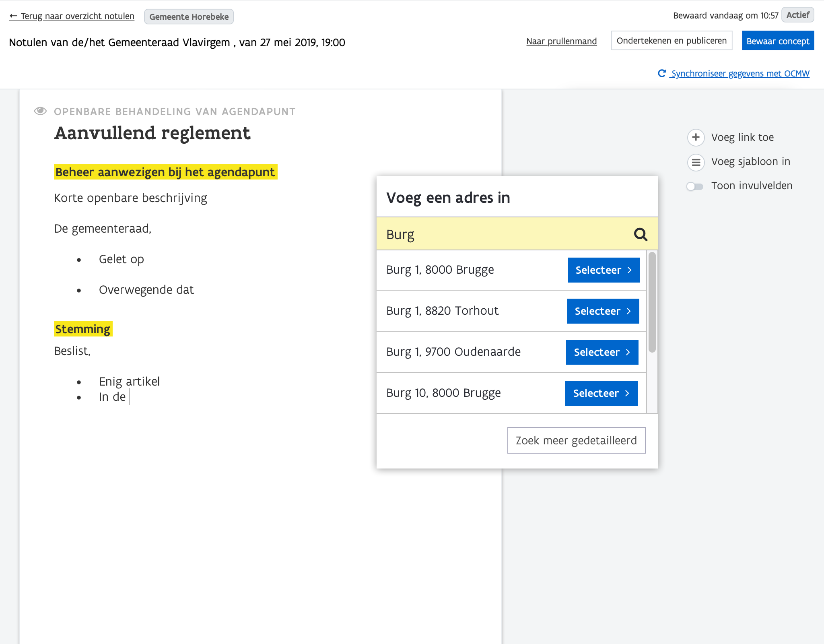This screenshot has width=824, height=644.
Task: Select address Burg 1, 8820 Torhout
Action: point(602,311)
